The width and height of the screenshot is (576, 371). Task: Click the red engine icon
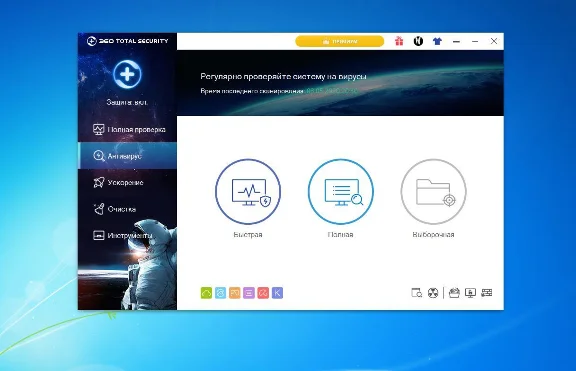coord(263,293)
